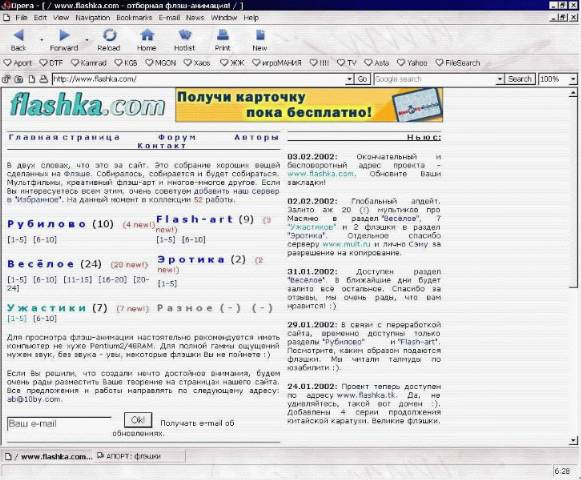
Task: Open the FileSearch bookmark
Action: point(458,63)
